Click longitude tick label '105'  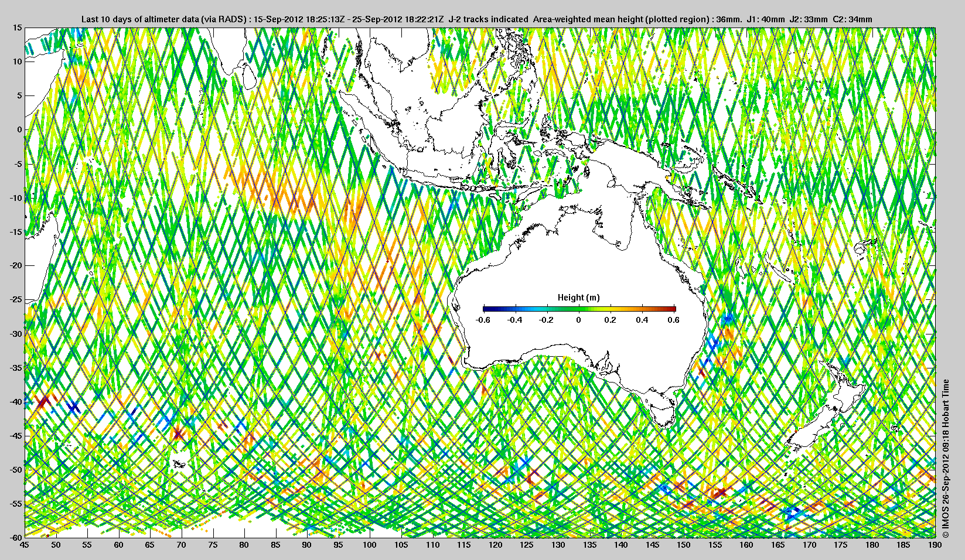(401, 545)
